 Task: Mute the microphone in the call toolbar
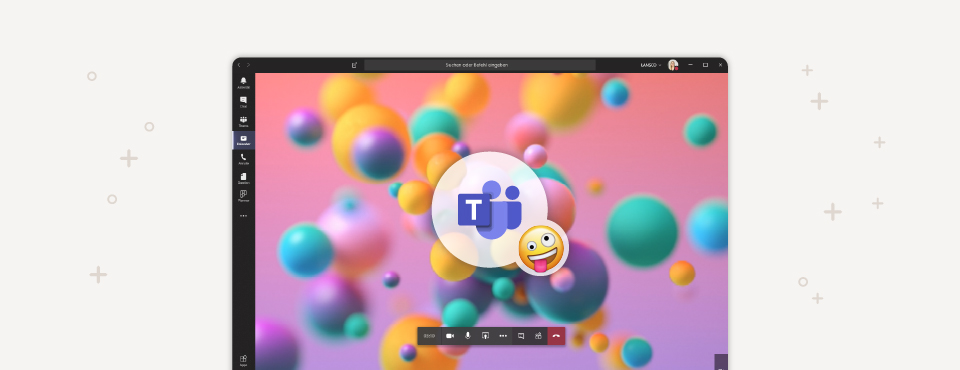468,336
